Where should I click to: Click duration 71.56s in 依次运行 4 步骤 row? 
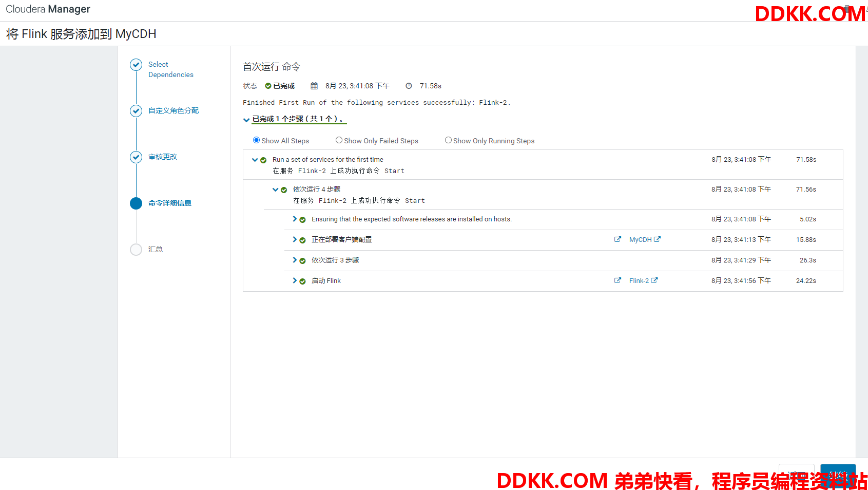(x=806, y=189)
